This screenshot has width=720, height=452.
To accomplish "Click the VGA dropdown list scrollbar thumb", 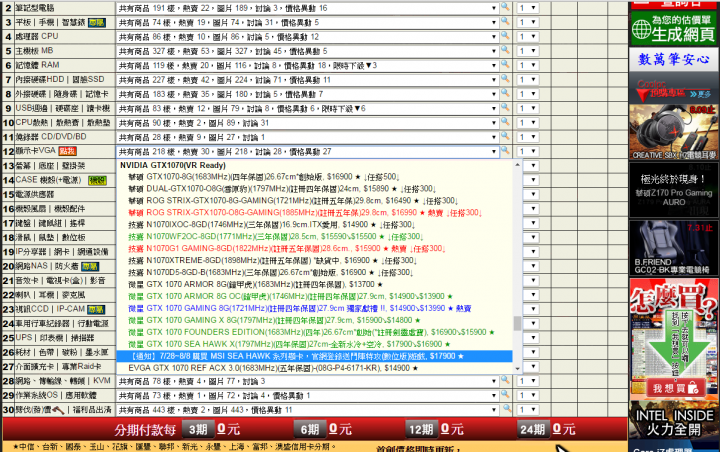I will pos(518,323).
